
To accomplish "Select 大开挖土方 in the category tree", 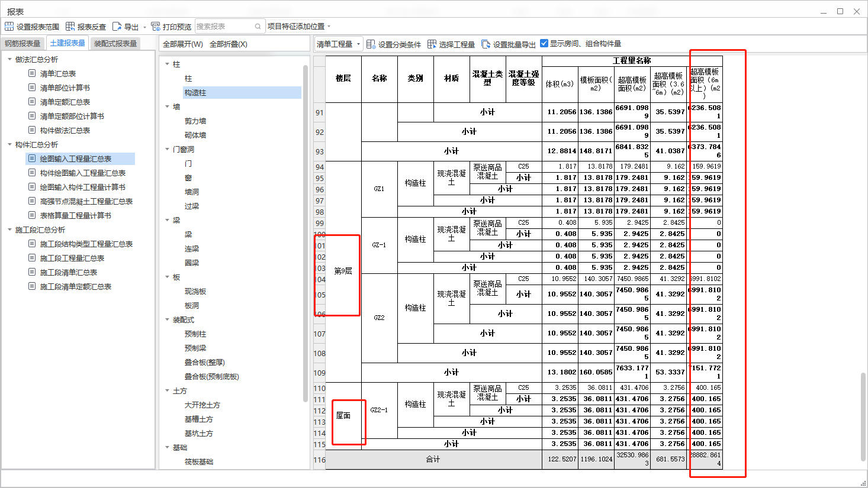I will 202,405.
